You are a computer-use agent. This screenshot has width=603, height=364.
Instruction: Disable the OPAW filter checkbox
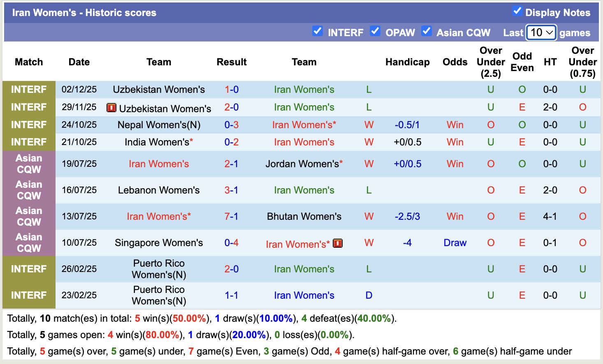[375, 31]
